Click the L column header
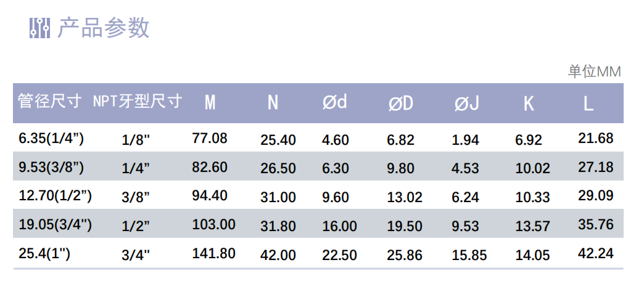The height and width of the screenshot is (292, 644). point(588,104)
